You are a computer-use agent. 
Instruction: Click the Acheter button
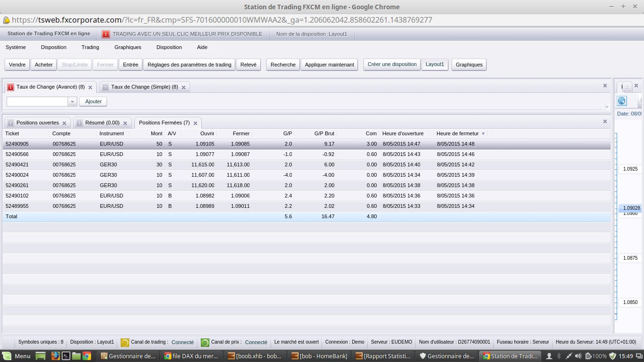coord(44,65)
